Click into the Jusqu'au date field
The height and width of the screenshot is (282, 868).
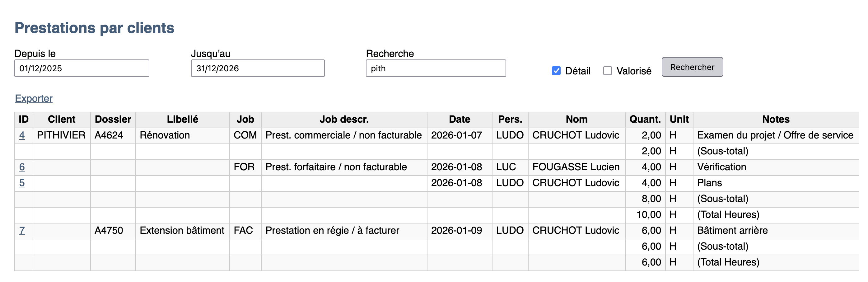click(x=257, y=68)
